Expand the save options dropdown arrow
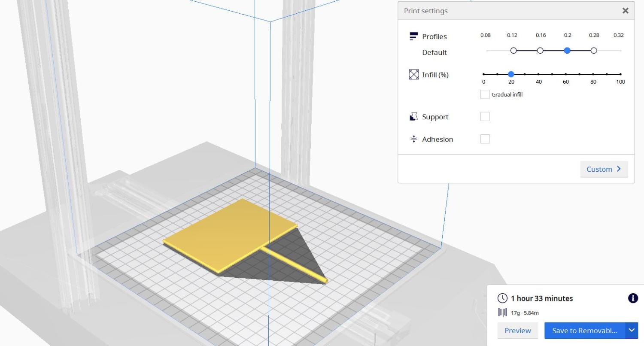 [632, 331]
